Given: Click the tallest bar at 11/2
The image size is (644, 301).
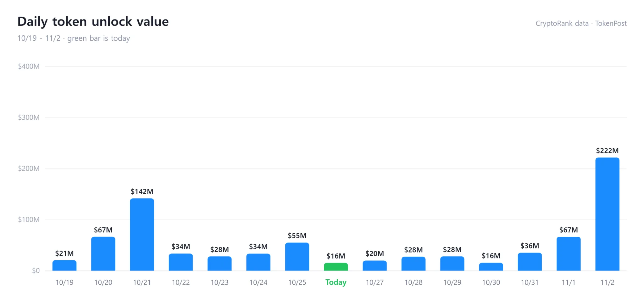Looking at the screenshot, I should tap(608, 214).
